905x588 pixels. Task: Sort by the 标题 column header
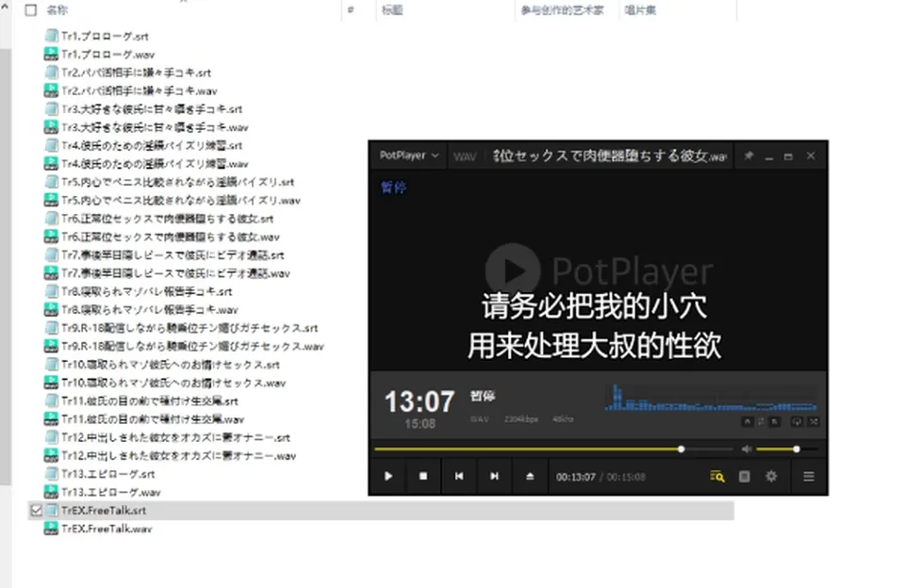tap(392, 10)
